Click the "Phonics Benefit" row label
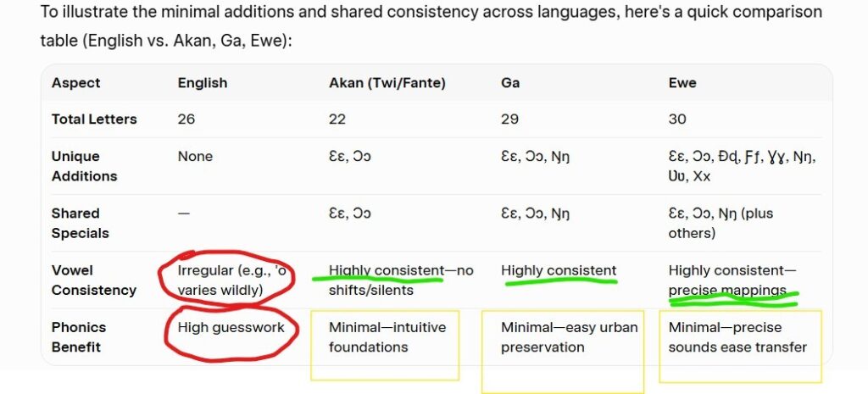This screenshot has width=868, height=394. click(x=79, y=337)
